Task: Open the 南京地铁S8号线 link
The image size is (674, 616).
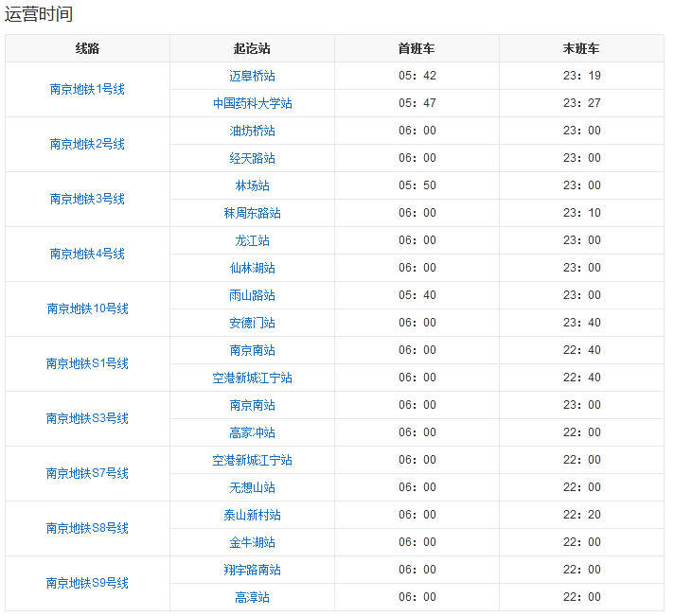Action: (x=87, y=528)
